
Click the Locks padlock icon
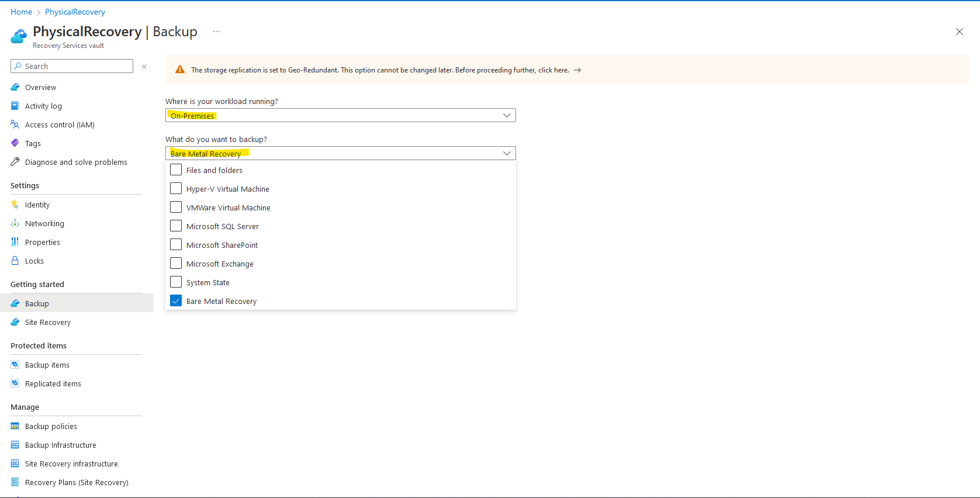(x=15, y=261)
